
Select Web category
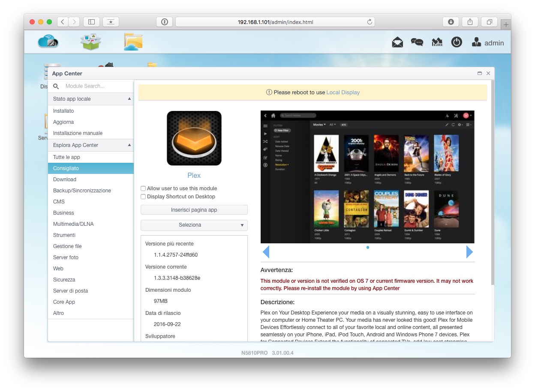91,269
